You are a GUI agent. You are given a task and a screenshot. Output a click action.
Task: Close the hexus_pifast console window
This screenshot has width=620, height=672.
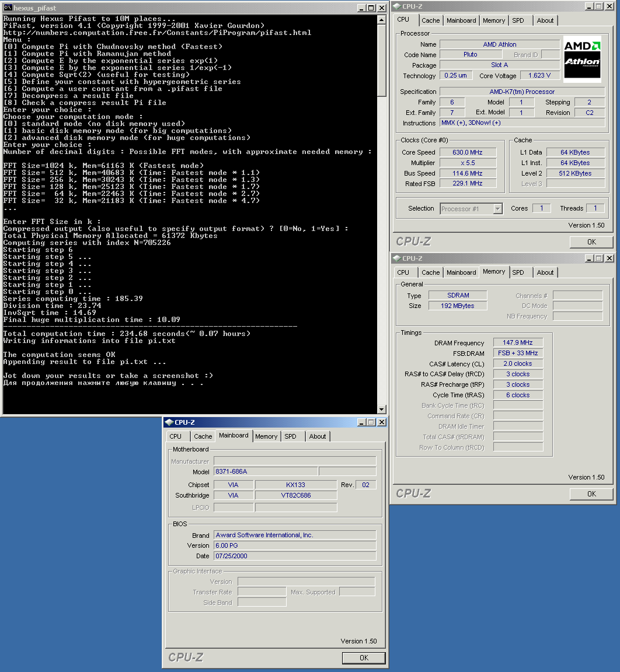(x=382, y=8)
